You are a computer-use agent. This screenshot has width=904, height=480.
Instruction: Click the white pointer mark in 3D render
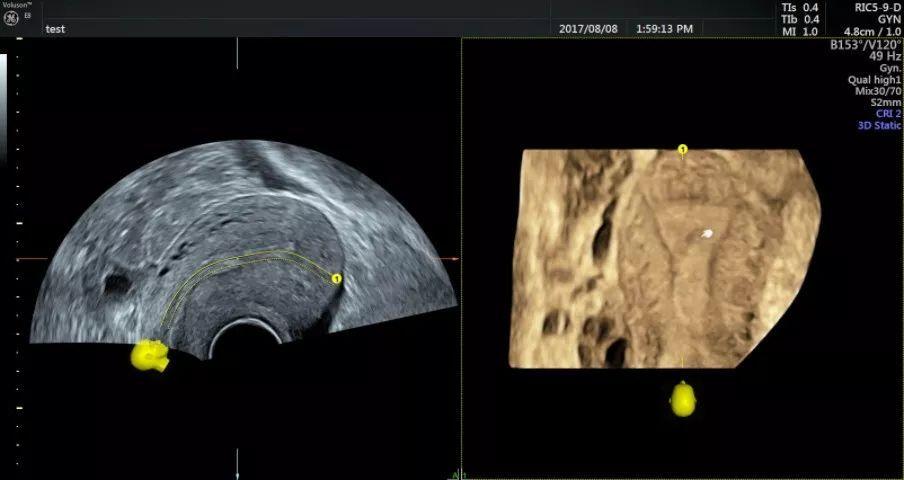[706, 234]
